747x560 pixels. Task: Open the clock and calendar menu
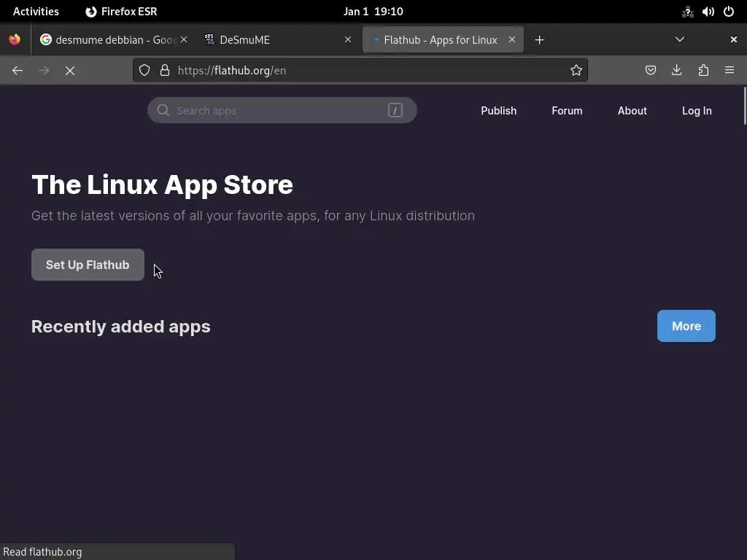[x=373, y=12]
